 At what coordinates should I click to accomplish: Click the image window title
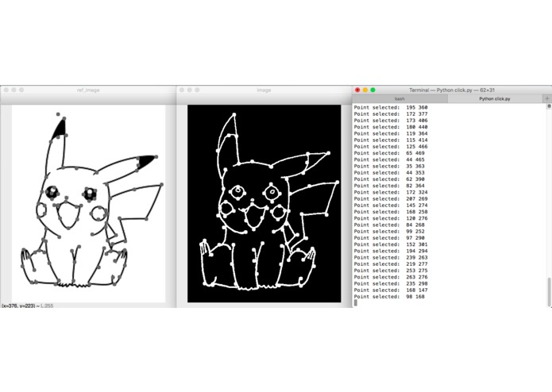[264, 90]
